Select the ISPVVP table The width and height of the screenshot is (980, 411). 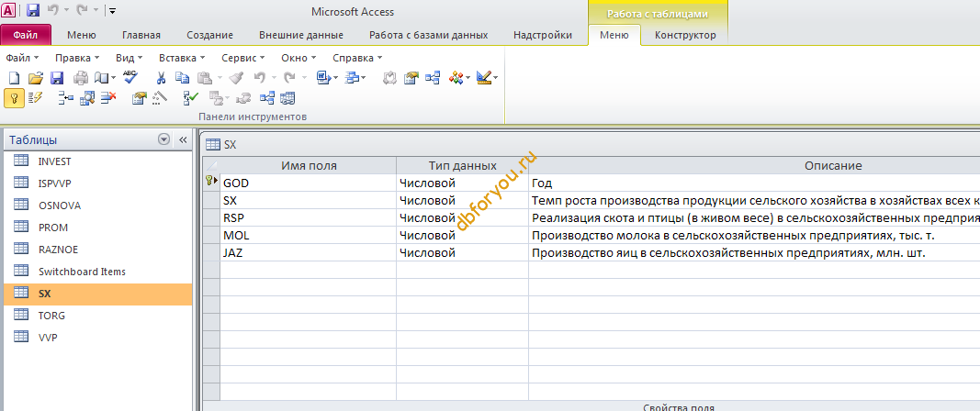point(98,183)
